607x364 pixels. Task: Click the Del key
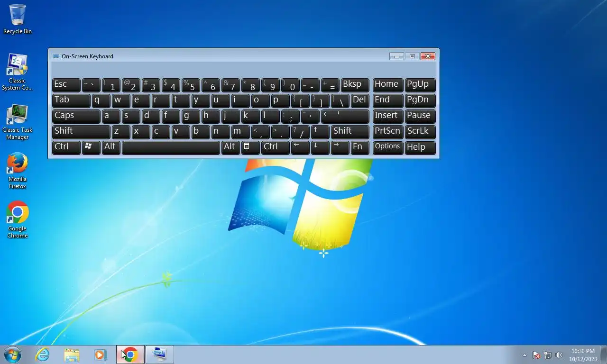point(360,100)
